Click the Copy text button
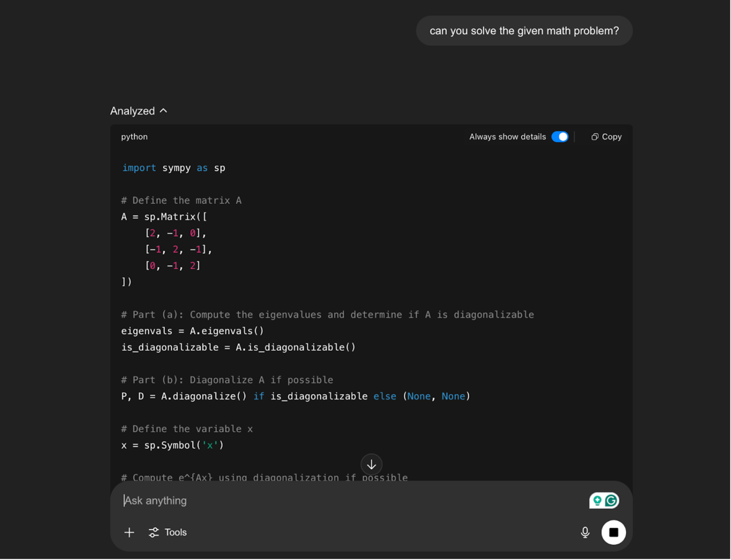 pos(612,137)
